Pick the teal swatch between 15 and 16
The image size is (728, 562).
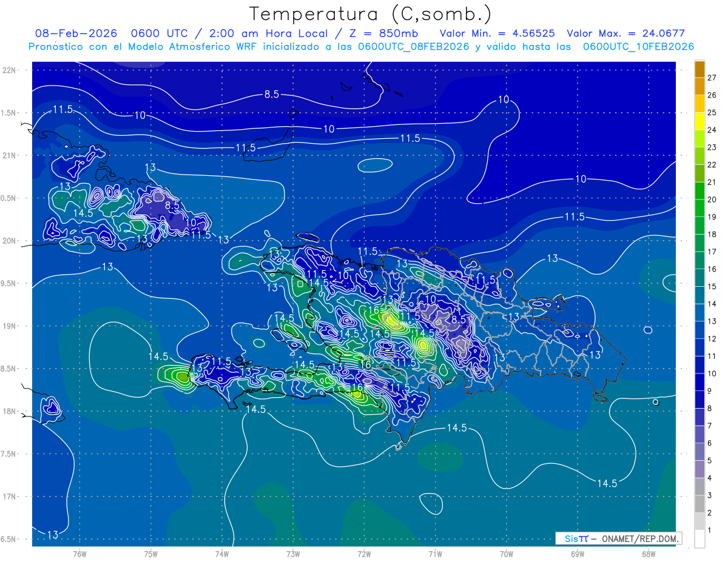pos(699,278)
